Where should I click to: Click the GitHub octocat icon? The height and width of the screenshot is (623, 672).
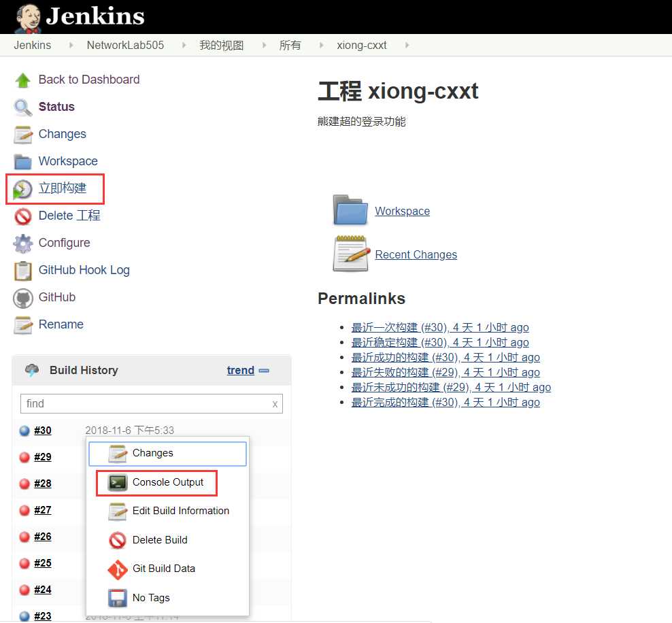coord(22,298)
